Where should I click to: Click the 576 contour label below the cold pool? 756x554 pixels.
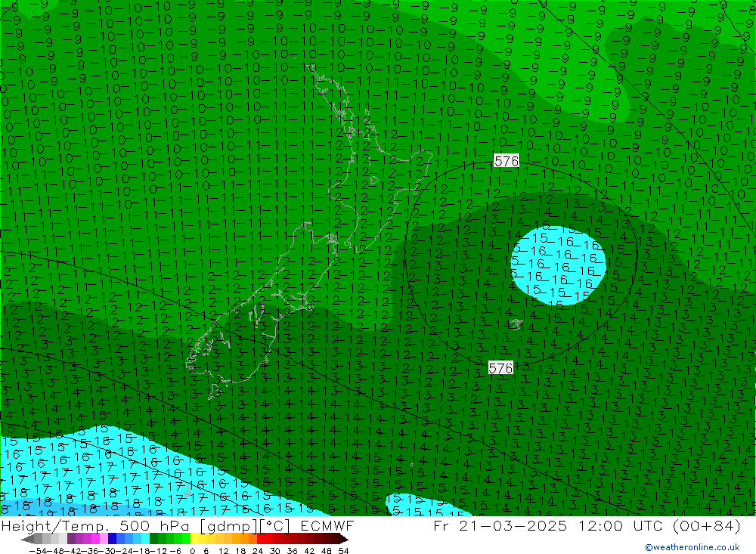[500, 368]
